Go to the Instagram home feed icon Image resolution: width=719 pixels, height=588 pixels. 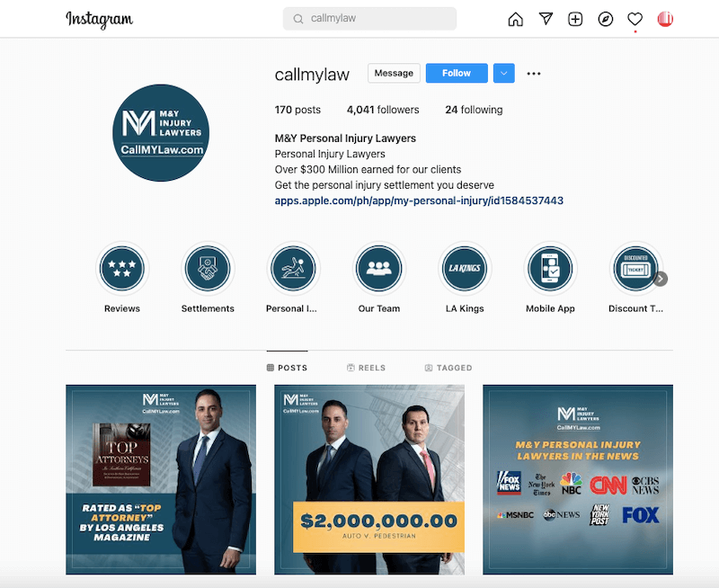click(x=515, y=19)
